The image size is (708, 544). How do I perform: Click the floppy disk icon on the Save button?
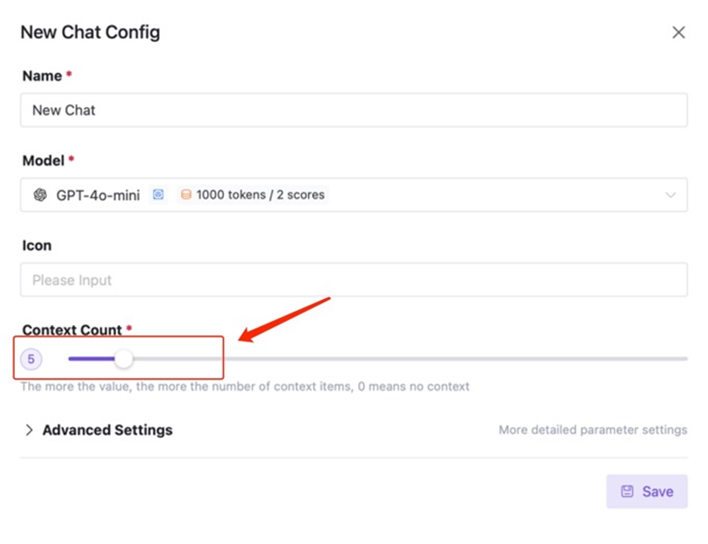(x=627, y=491)
